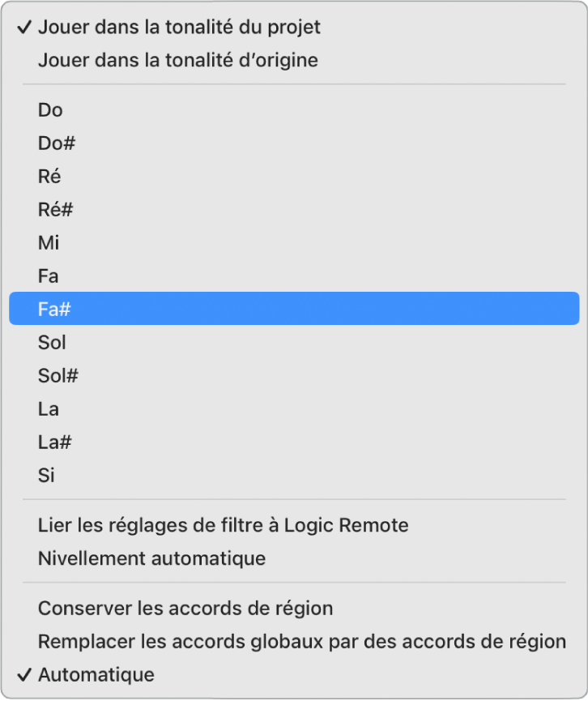This screenshot has width=588, height=701.
Task: Pick the Do key option
Action: [50, 110]
